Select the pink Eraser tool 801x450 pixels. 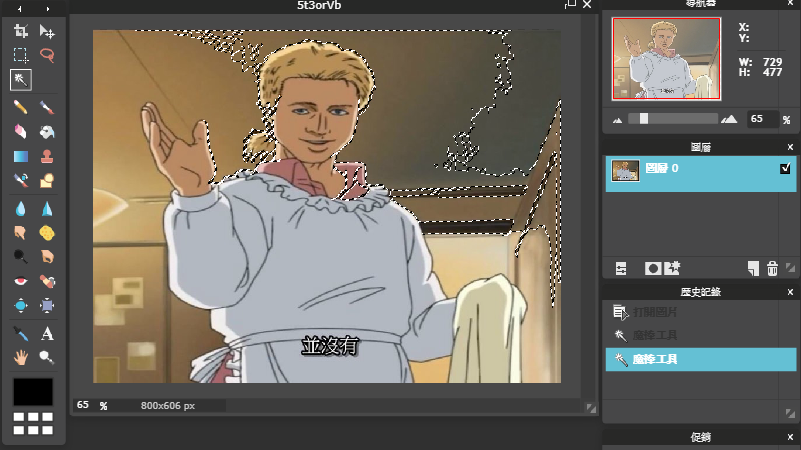20,132
